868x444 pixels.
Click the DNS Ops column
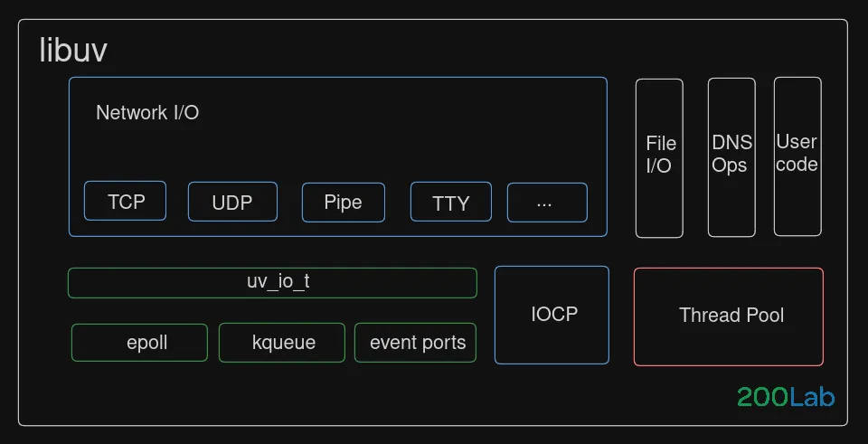(x=731, y=157)
